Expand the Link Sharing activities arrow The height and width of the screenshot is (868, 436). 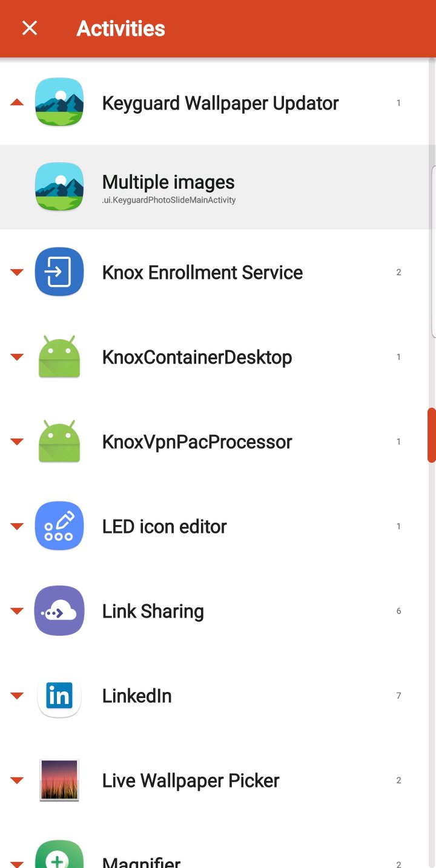17,611
